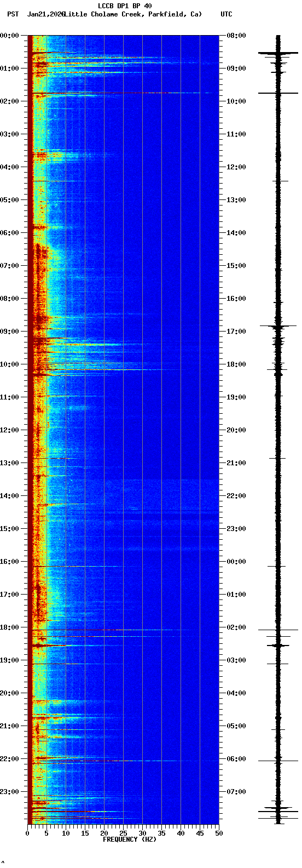Click the frequency axis value '15'
The image size is (302, 868).
85,833
